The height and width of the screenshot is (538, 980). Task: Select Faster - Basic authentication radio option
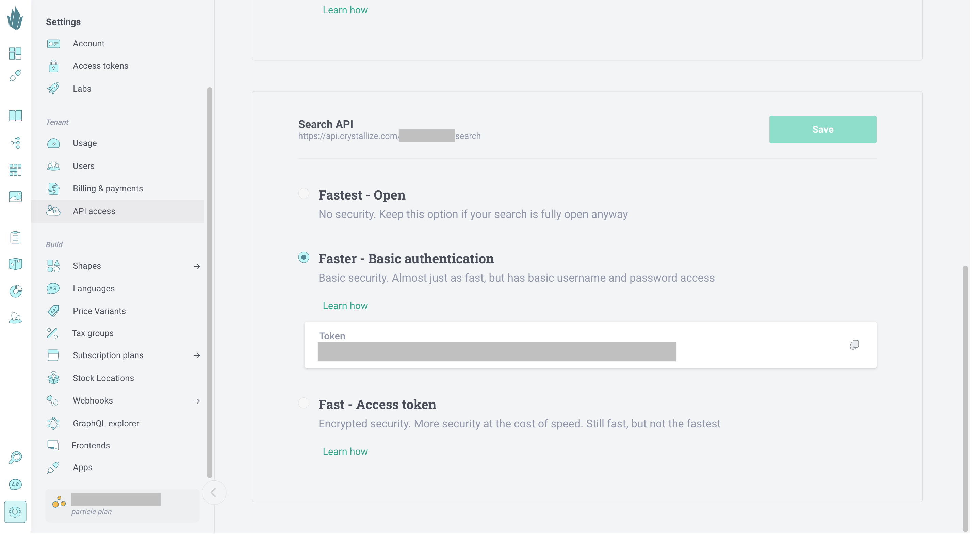[304, 257]
